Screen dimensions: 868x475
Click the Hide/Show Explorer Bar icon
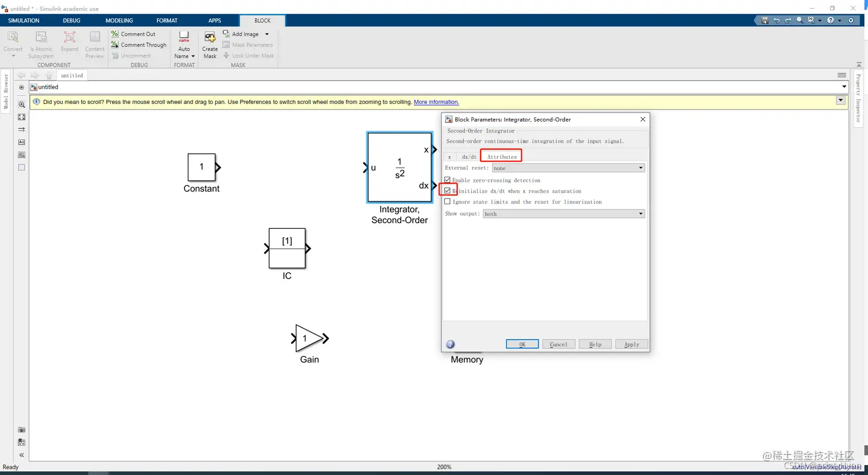coord(21,87)
